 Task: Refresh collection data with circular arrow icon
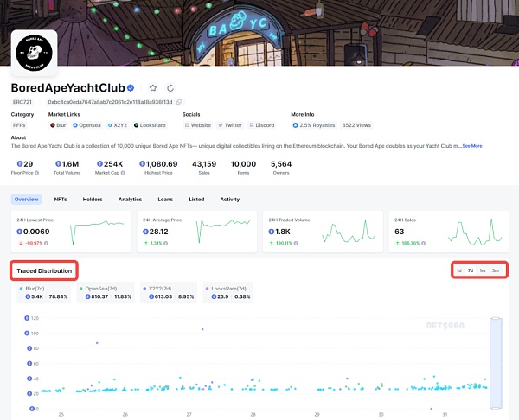pyautogui.click(x=170, y=88)
